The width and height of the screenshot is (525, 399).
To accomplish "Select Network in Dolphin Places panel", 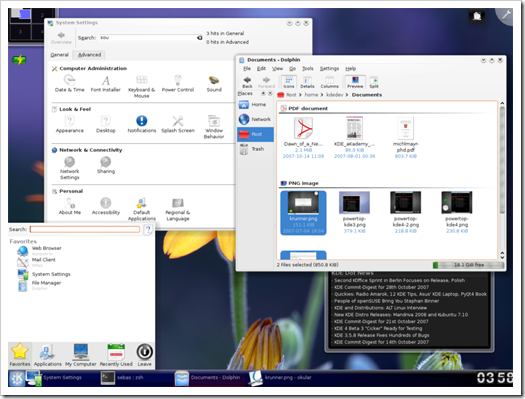I will [x=255, y=119].
